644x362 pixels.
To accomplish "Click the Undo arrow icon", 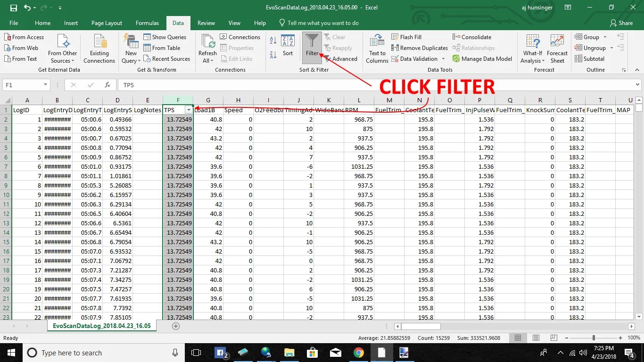I will tap(27, 8).
